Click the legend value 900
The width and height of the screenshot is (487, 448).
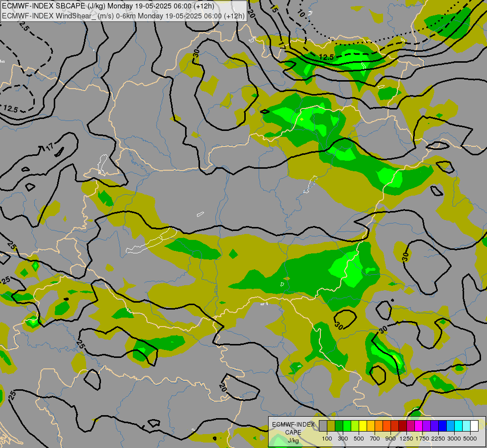click(x=390, y=439)
